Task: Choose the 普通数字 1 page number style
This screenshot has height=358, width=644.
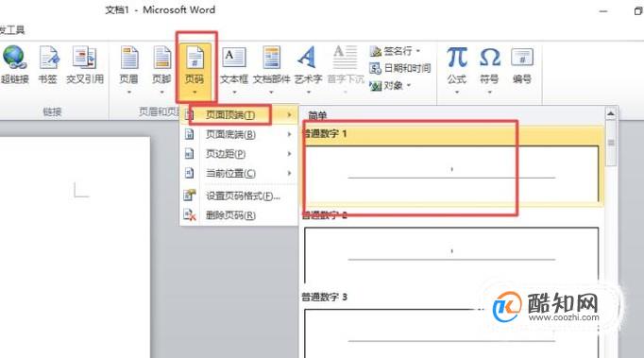Action: coord(451,166)
